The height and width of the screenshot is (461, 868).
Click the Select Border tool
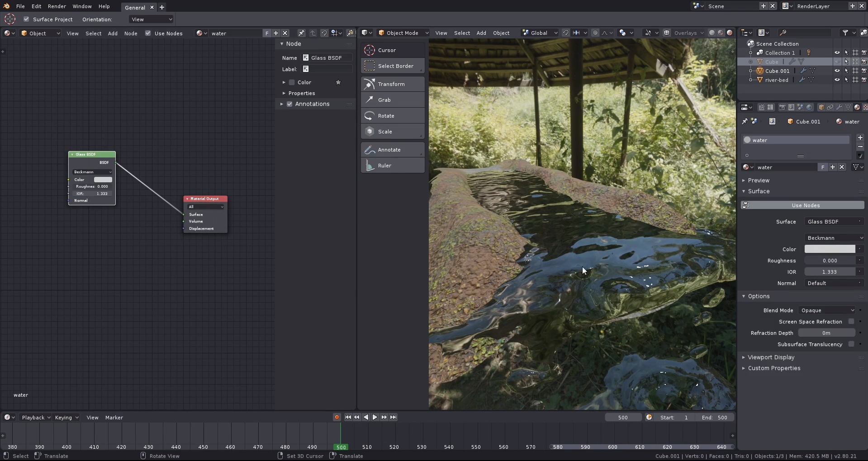(392, 66)
